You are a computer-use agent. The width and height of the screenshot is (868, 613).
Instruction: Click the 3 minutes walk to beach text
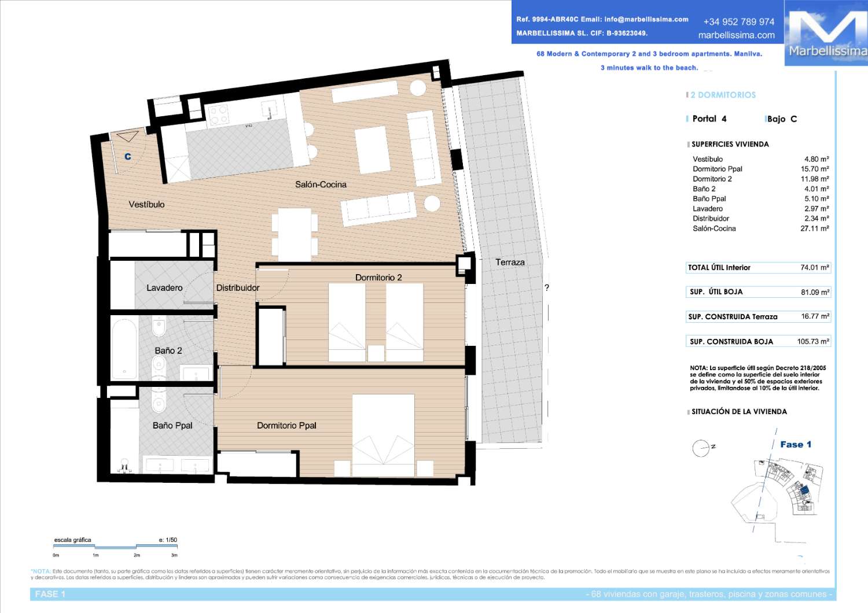pos(649,68)
